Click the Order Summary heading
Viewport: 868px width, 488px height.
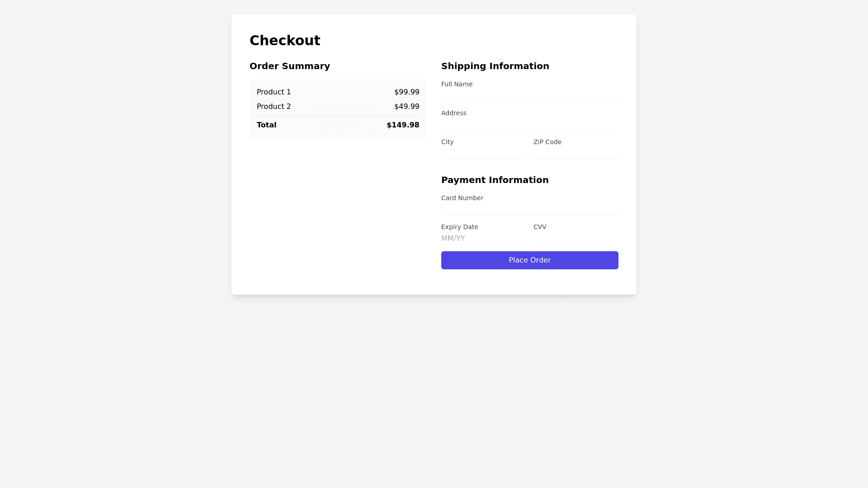[290, 66]
